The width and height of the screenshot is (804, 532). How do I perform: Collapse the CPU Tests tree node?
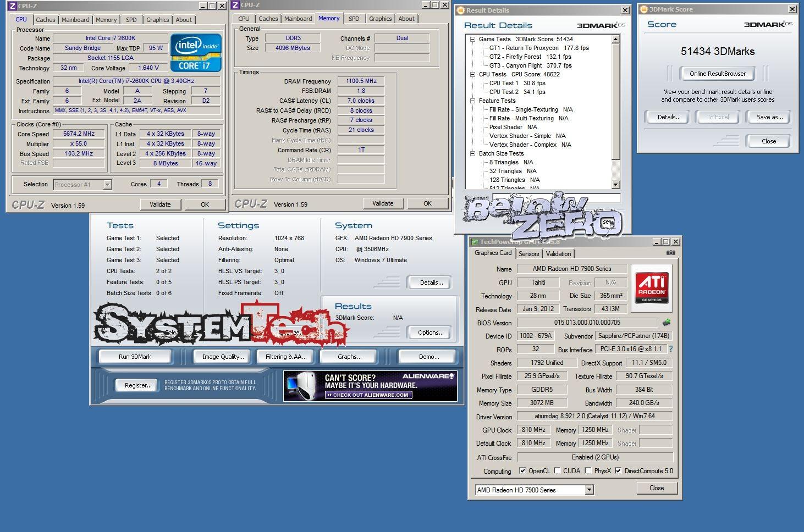coord(472,74)
